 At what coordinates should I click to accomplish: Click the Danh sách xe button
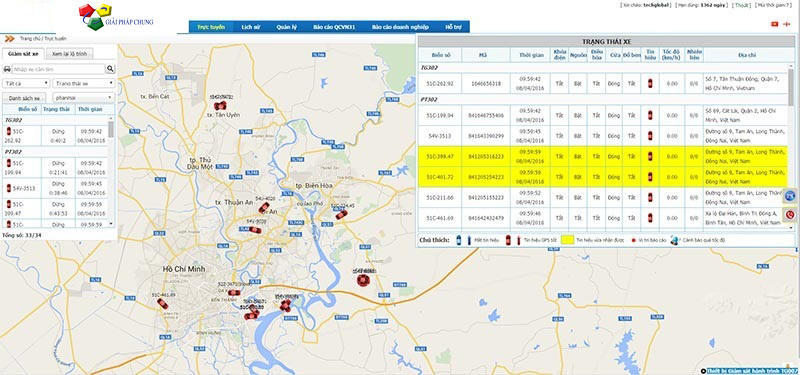[x=24, y=97]
